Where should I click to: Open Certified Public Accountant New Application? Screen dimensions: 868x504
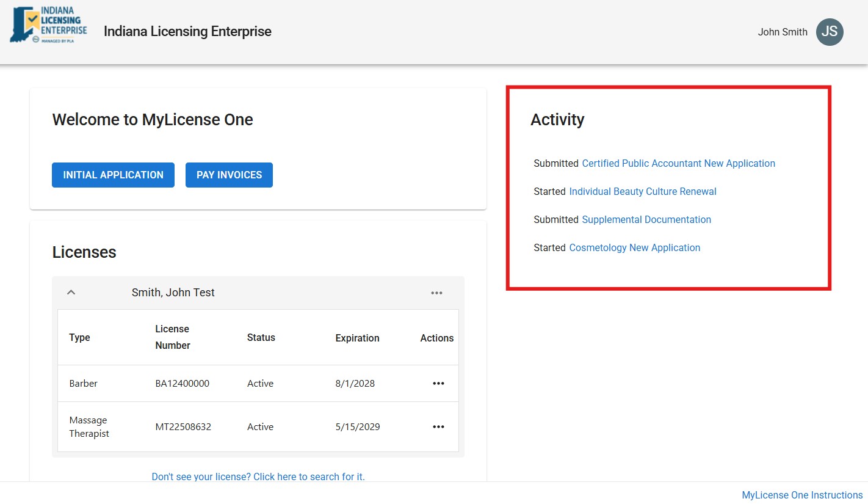click(x=678, y=163)
